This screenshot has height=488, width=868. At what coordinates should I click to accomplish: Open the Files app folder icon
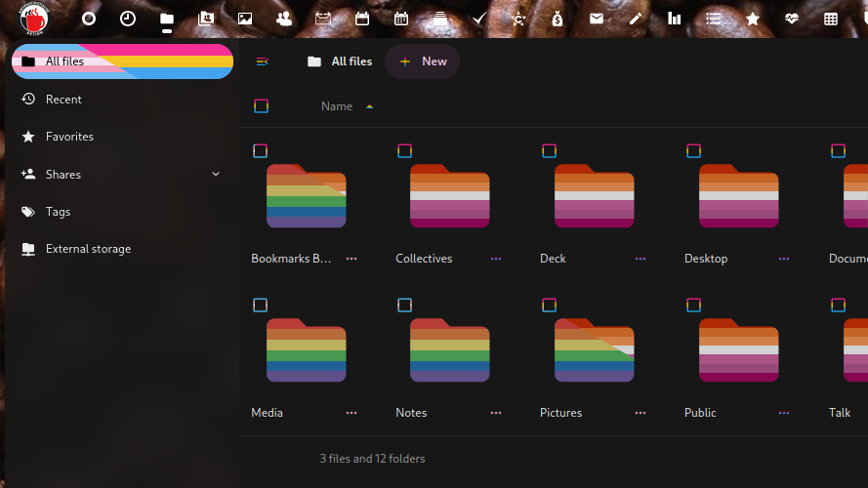point(167,19)
